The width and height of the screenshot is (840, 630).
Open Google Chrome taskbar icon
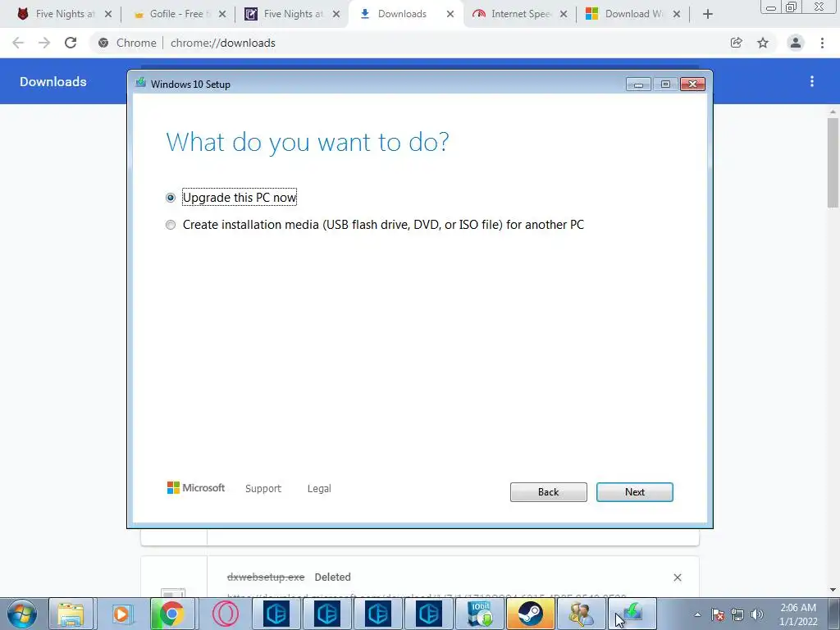(x=171, y=614)
